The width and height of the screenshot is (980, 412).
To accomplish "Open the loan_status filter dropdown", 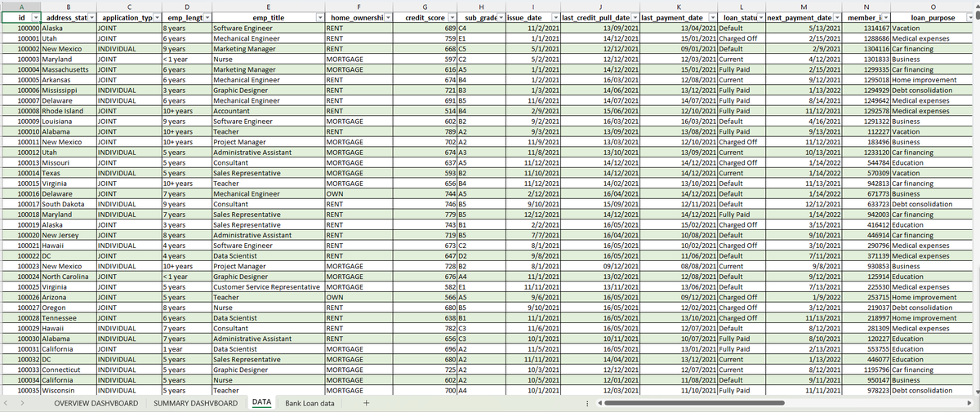I will (761, 18).
